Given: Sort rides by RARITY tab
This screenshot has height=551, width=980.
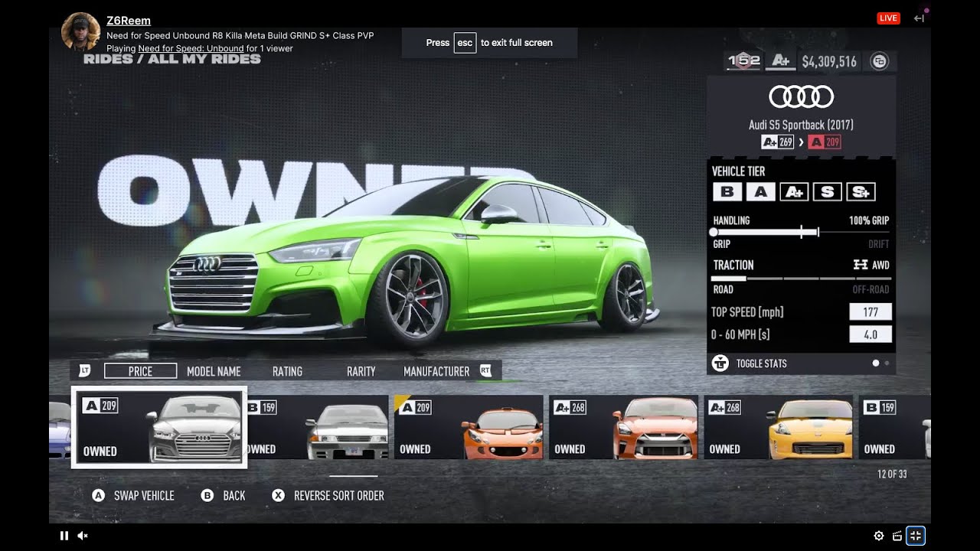Looking at the screenshot, I should tap(361, 371).
